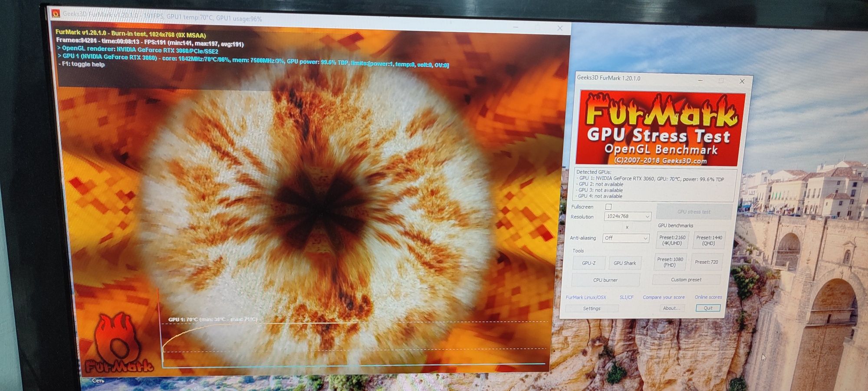
Task: Click the custom height field right of x
Action: click(640, 227)
